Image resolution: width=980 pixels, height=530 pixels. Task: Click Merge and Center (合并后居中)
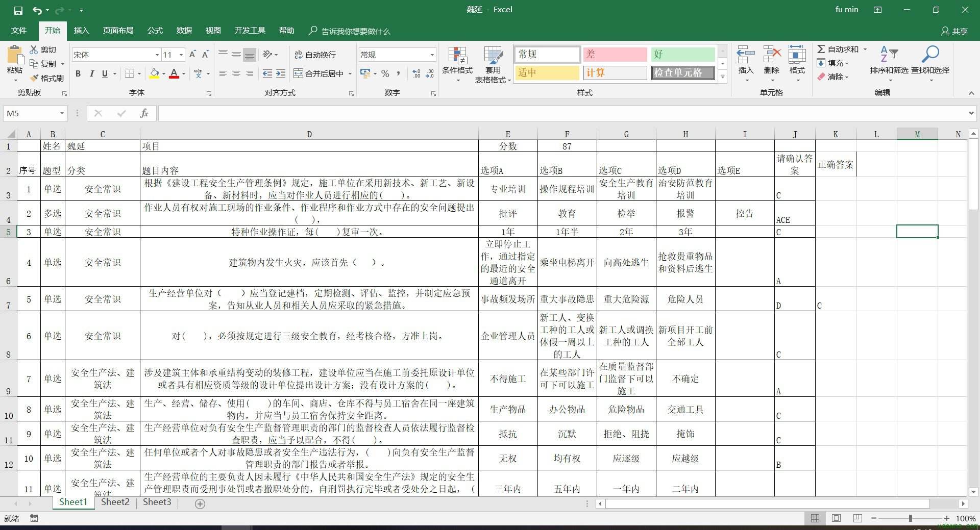pos(319,73)
